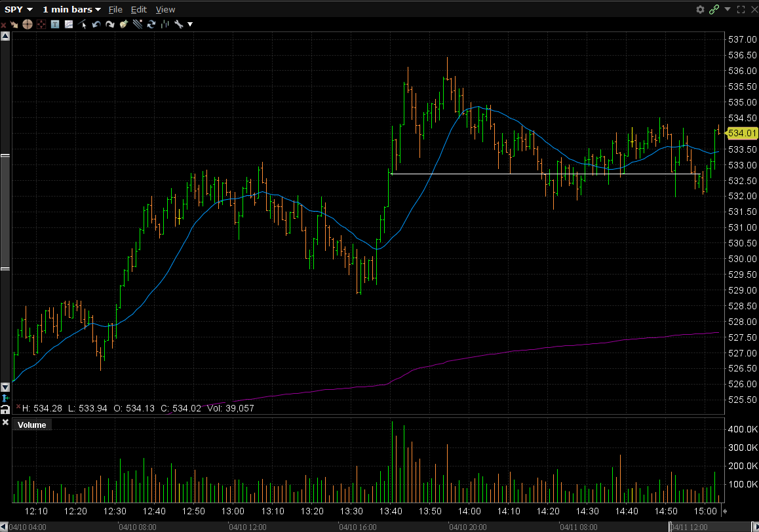Click the red X delete icon in toolbar
Viewport: 759px width, 532px height.
point(3,25)
